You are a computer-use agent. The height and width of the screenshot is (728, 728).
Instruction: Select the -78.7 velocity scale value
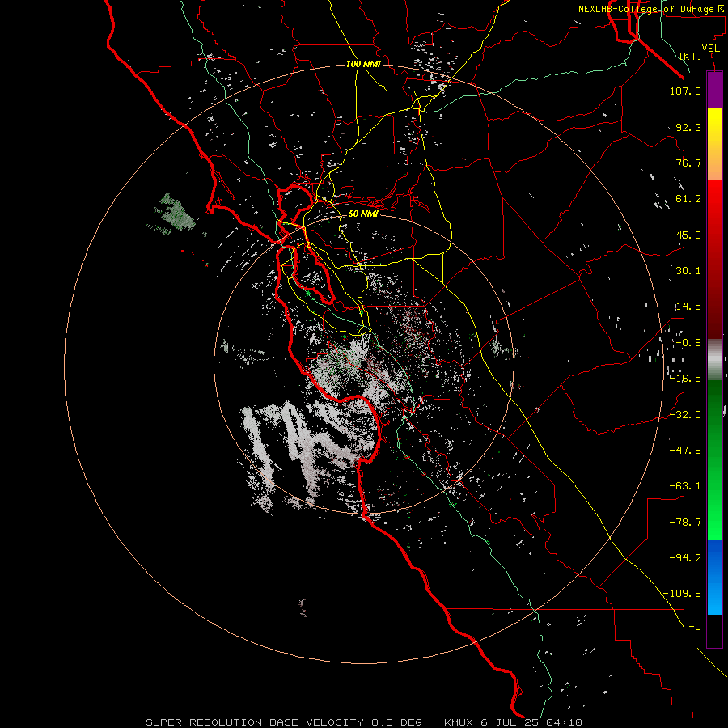[x=685, y=523]
